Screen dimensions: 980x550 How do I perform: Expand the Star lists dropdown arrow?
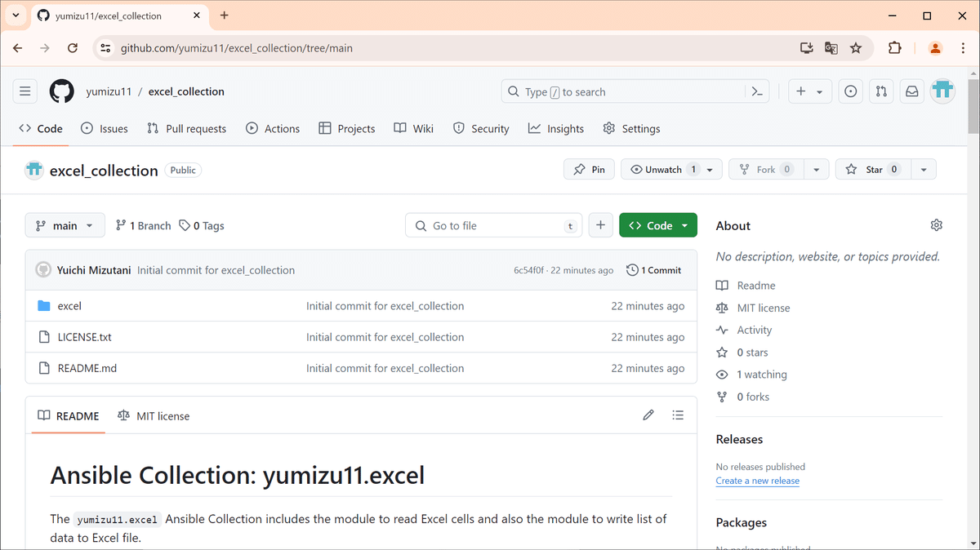coord(924,169)
